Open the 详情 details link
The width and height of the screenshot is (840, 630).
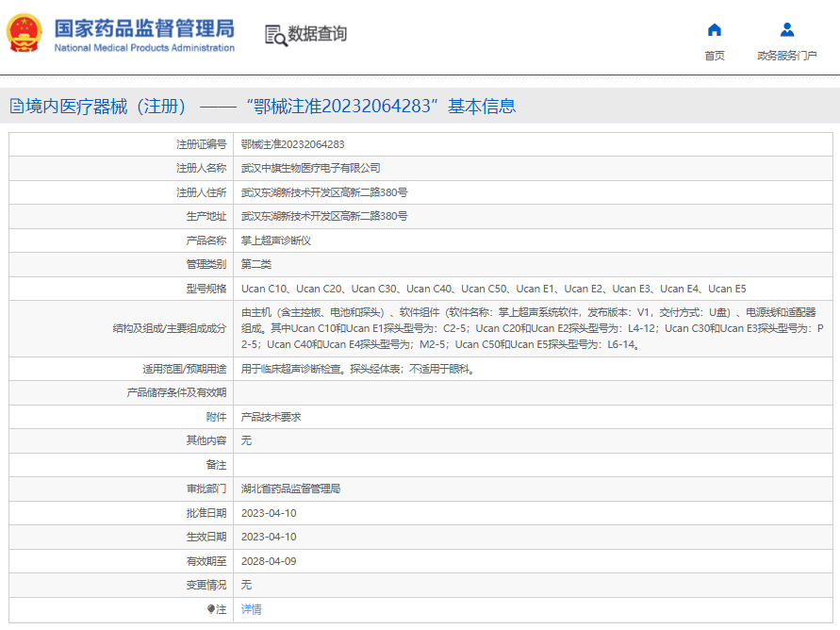[252, 609]
